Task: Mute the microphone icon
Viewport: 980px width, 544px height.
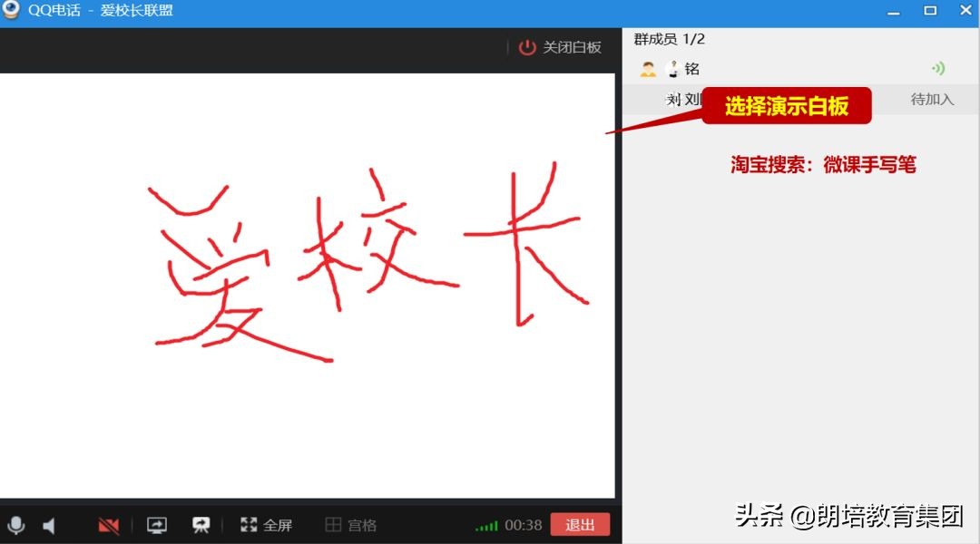Action: [x=18, y=524]
